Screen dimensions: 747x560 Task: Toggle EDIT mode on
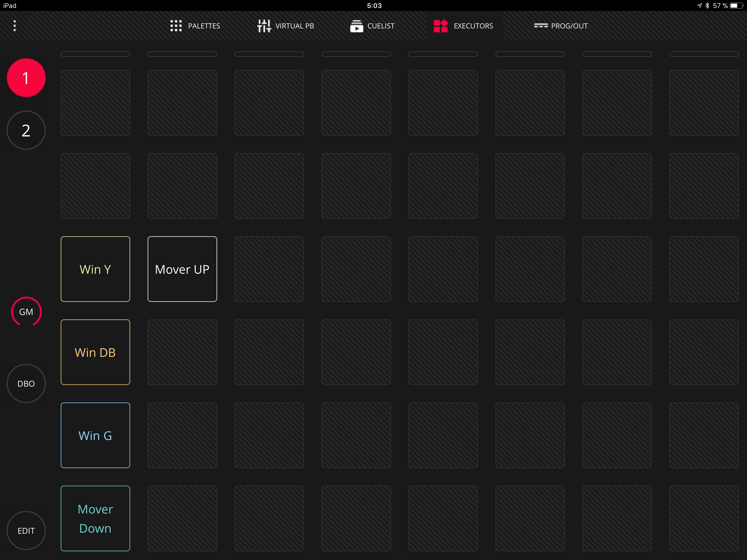point(26,530)
